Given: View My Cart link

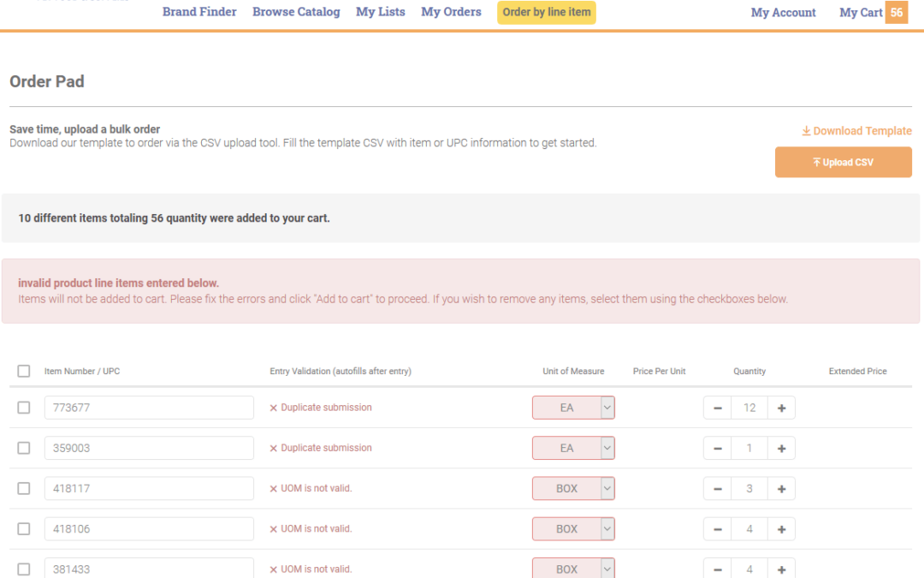Looking at the screenshot, I should point(861,12).
